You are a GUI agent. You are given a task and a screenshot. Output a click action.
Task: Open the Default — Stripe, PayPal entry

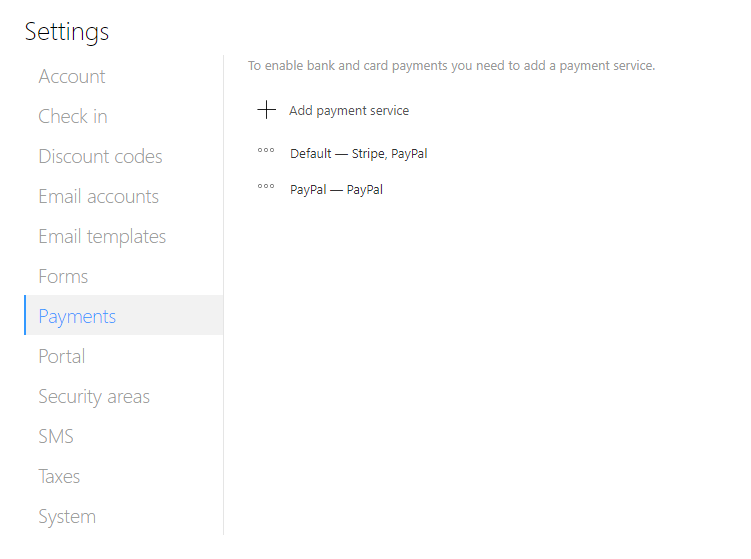[x=358, y=154]
